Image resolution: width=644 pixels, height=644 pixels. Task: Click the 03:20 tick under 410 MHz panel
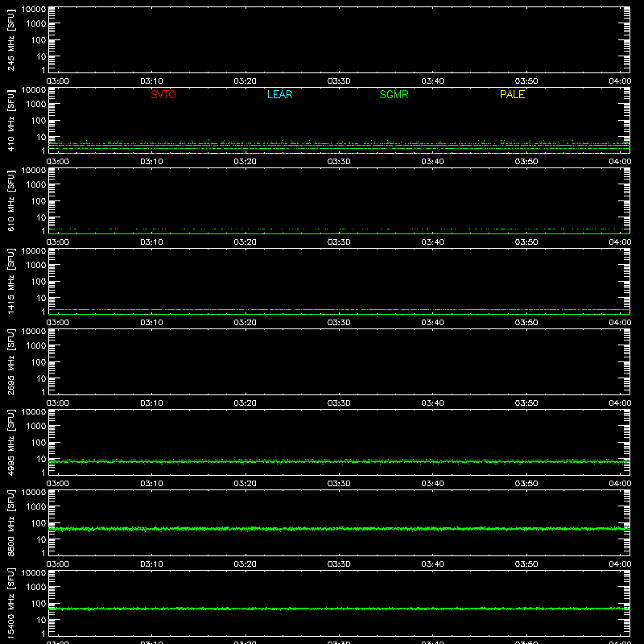click(246, 162)
